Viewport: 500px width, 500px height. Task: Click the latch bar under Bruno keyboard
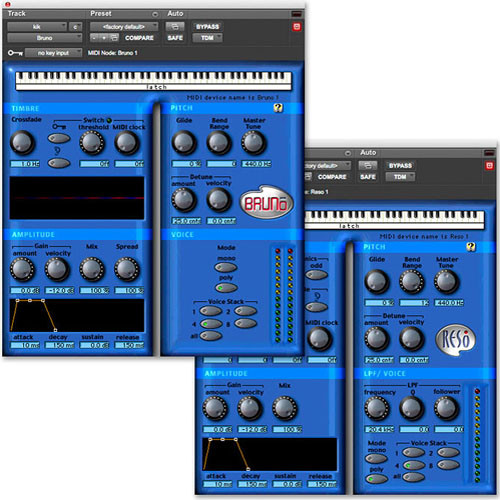coord(154,87)
